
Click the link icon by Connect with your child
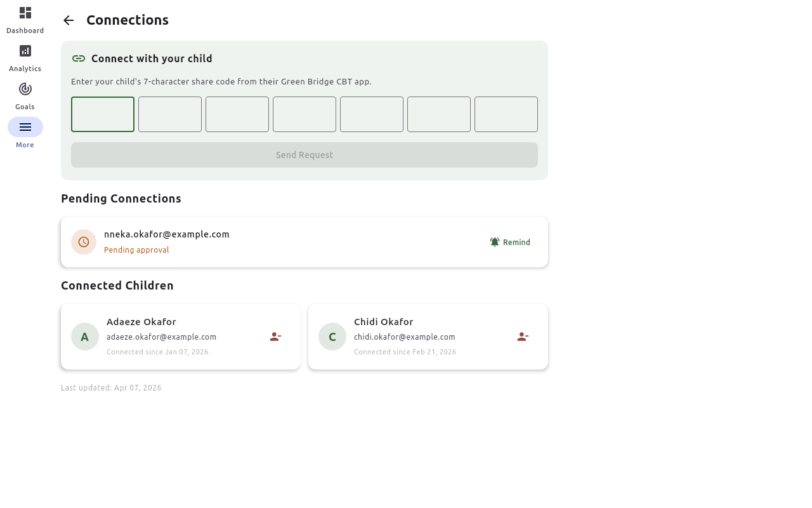[x=79, y=58]
